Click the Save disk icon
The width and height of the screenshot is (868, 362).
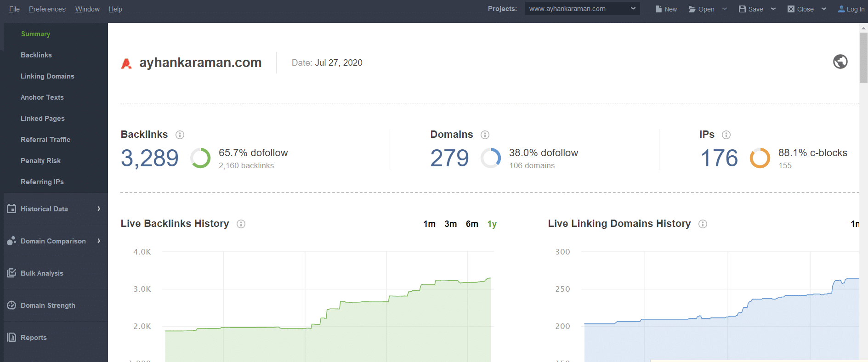pos(742,9)
